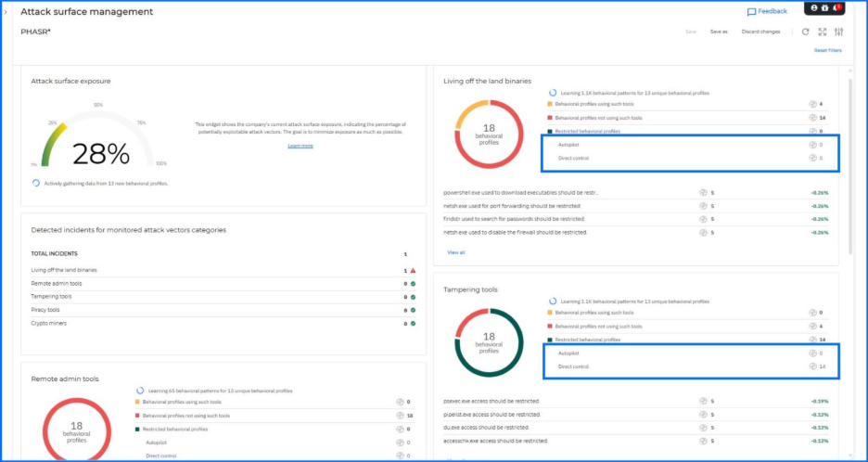Click Reset filters link
The image size is (868, 462).
[827, 50]
